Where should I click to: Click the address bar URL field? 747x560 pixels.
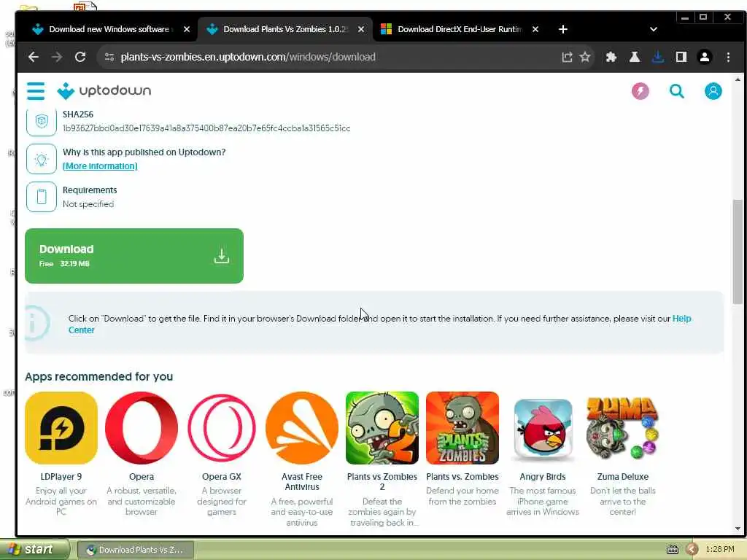coord(333,57)
